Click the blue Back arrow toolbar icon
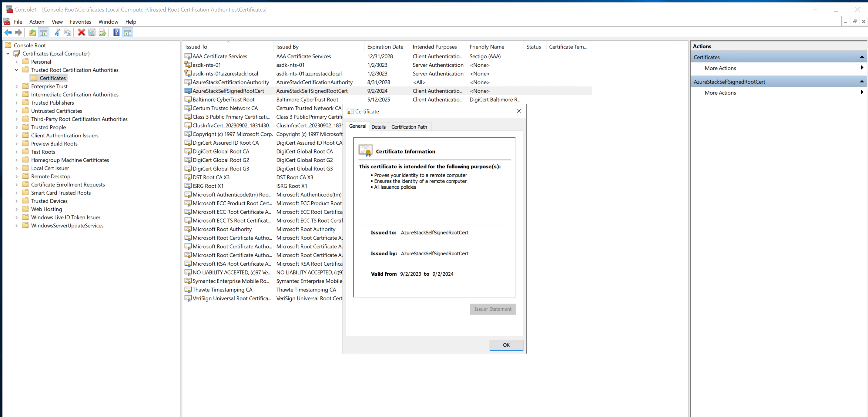 coord(8,33)
